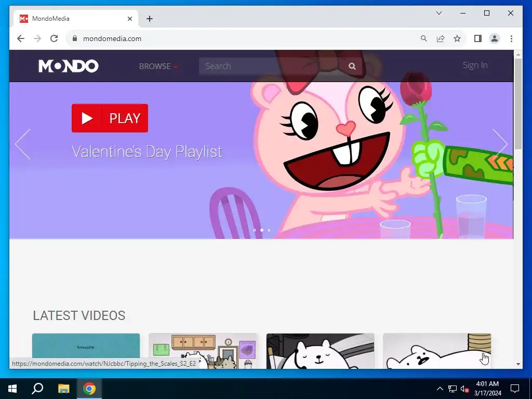Select the third carousel indicator dot
Screen dimensions: 532x399
pos(269,230)
